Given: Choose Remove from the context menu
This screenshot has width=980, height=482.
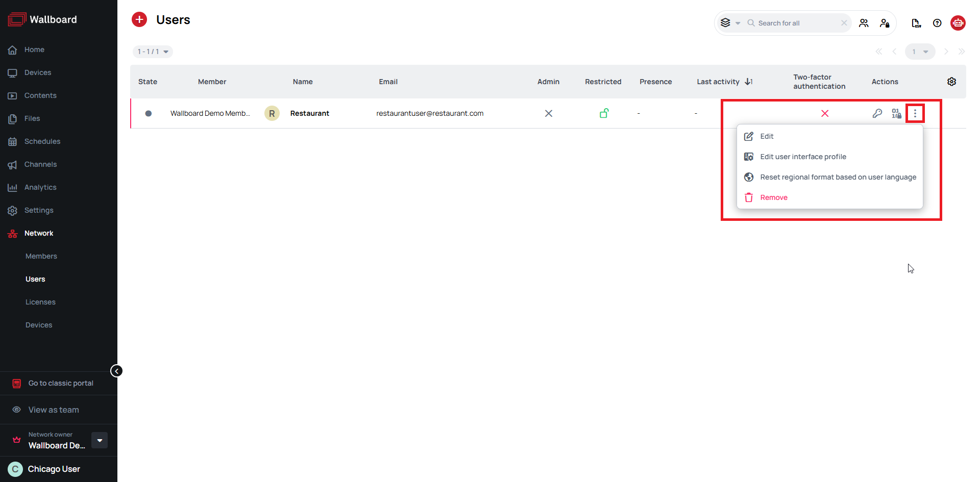Looking at the screenshot, I should coord(773,197).
